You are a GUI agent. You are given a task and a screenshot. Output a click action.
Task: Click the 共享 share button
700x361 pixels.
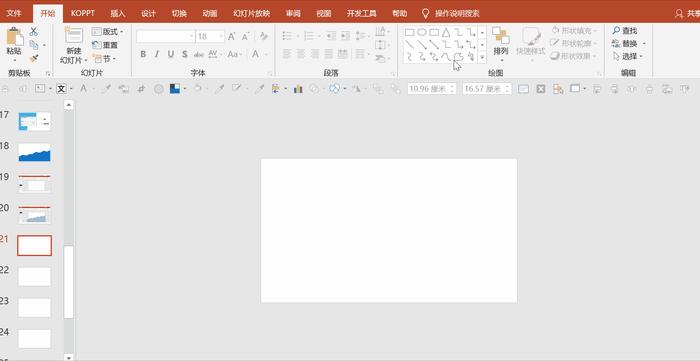click(x=687, y=14)
